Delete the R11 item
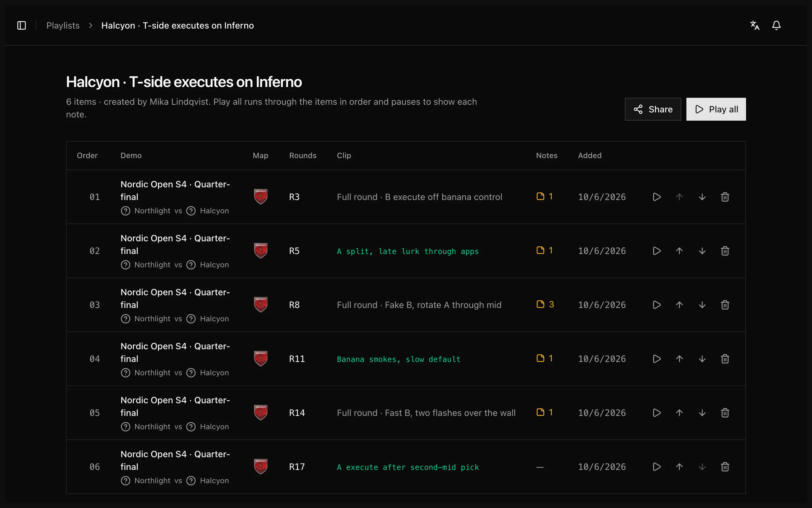 pos(725,359)
